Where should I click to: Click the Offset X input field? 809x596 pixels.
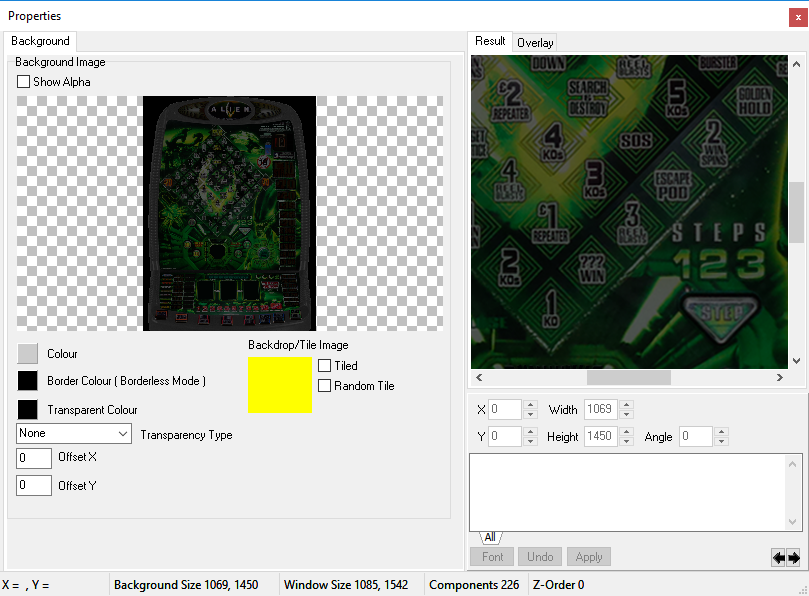click(34, 458)
